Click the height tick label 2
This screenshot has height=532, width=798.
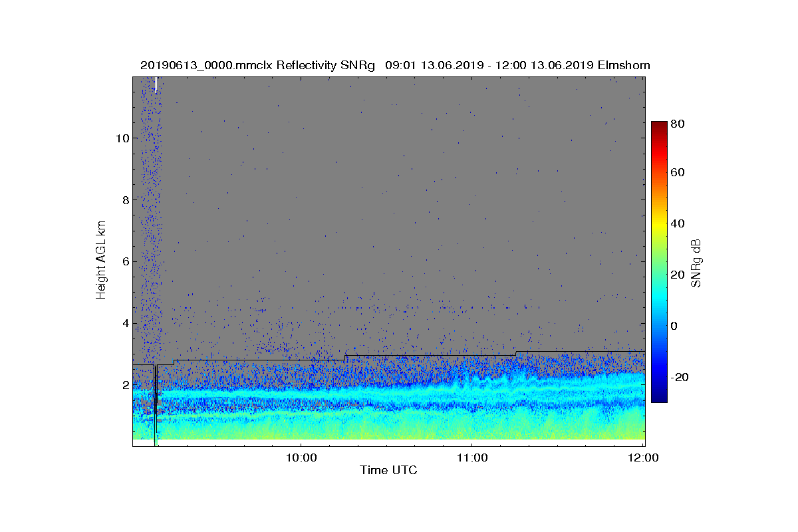click(125, 385)
